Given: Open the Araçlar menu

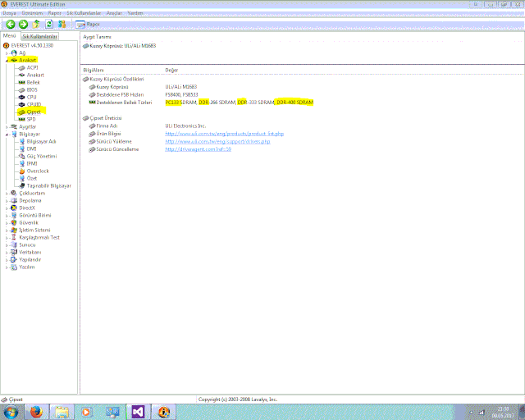Looking at the screenshot, I should [114, 13].
